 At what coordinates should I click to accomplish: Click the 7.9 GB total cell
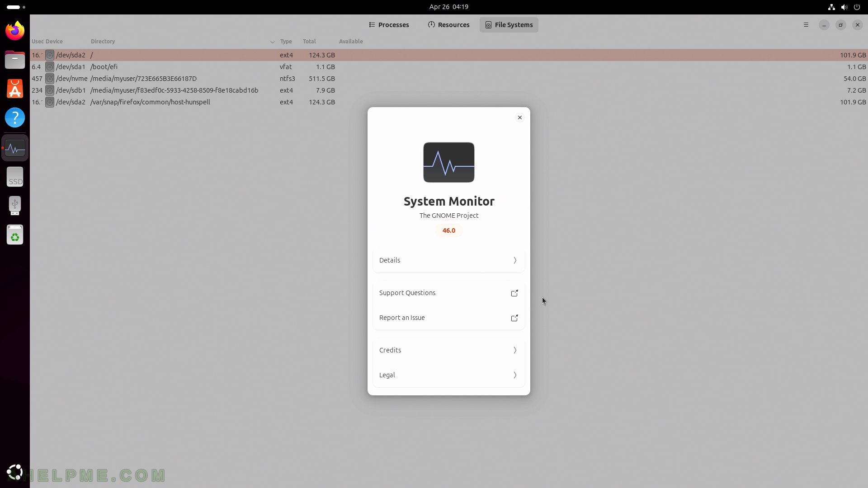(x=325, y=90)
